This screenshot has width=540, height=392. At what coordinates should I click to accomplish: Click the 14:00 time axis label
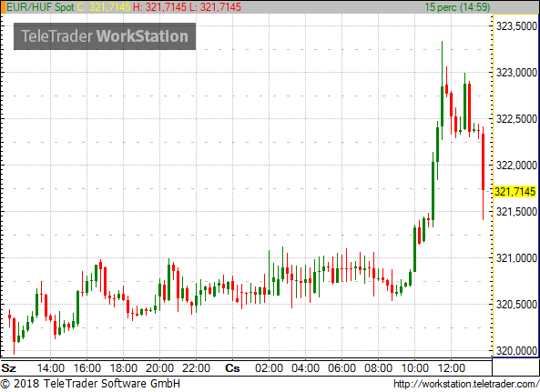(51, 368)
